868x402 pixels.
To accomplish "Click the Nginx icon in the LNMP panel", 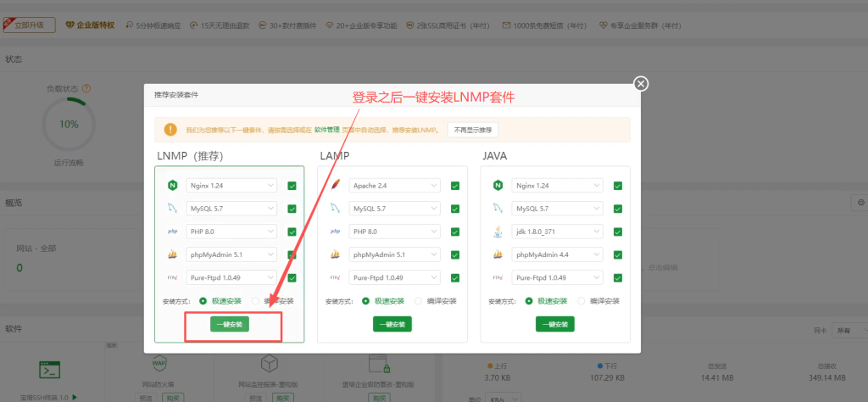I will coord(172,186).
